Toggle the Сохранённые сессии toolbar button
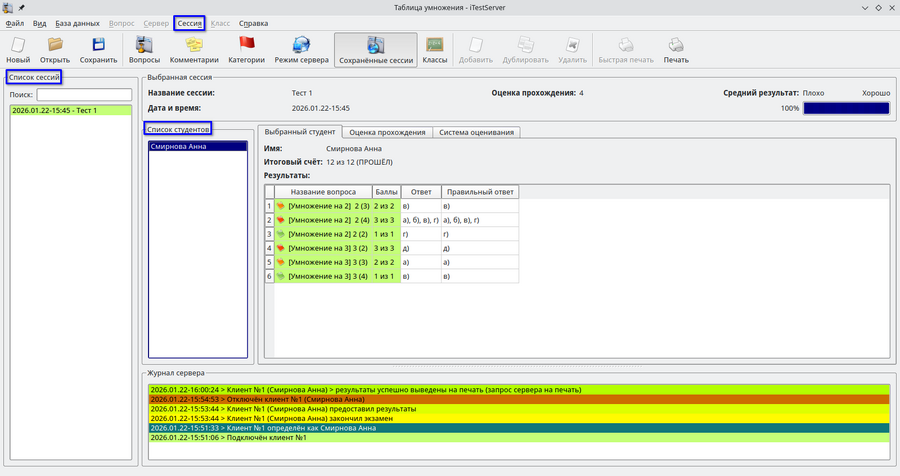900x476 pixels. pos(374,50)
